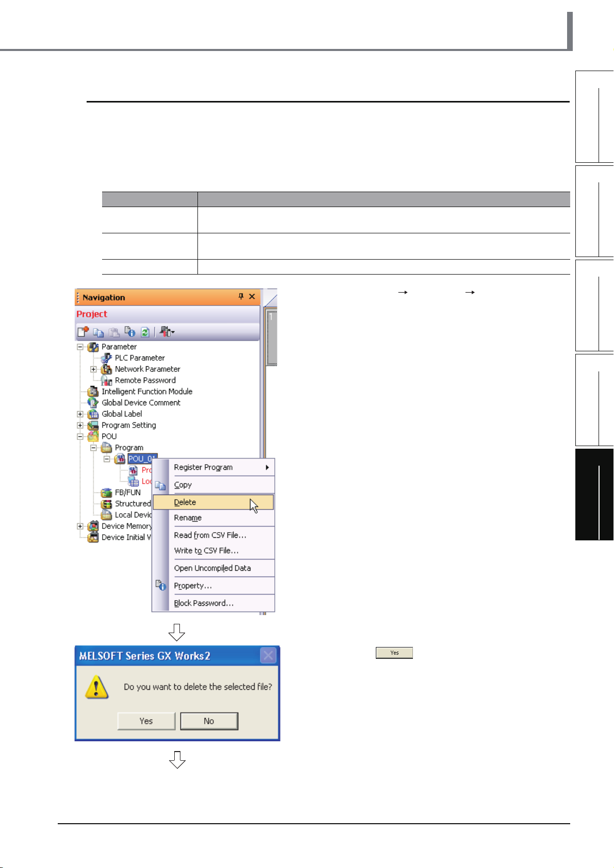Click the Device Initial Value icon
This screenshot has height=868, width=614.
(93, 537)
